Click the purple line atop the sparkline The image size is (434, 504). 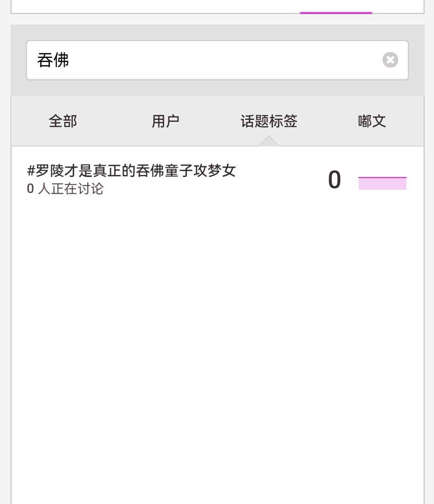pos(382,177)
